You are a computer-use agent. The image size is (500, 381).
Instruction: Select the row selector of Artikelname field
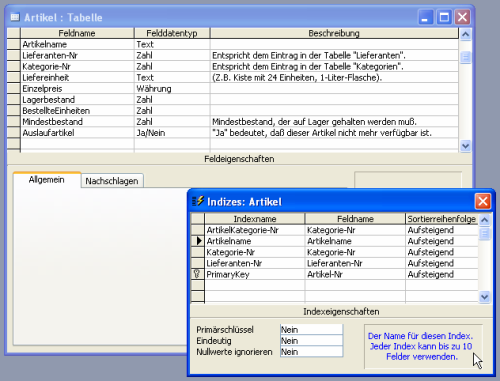click(x=14, y=44)
